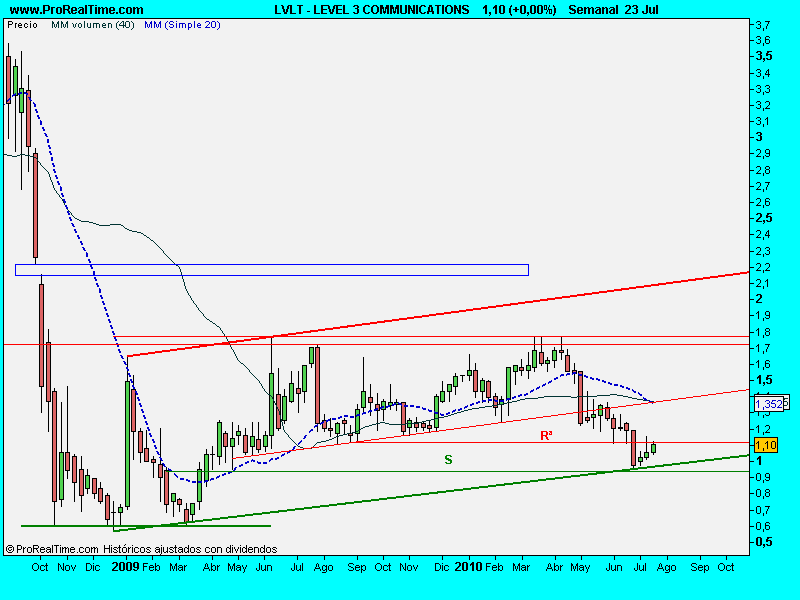Click the Sep label of 2010
Screen dimensions: 800x600
tap(699, 567)
